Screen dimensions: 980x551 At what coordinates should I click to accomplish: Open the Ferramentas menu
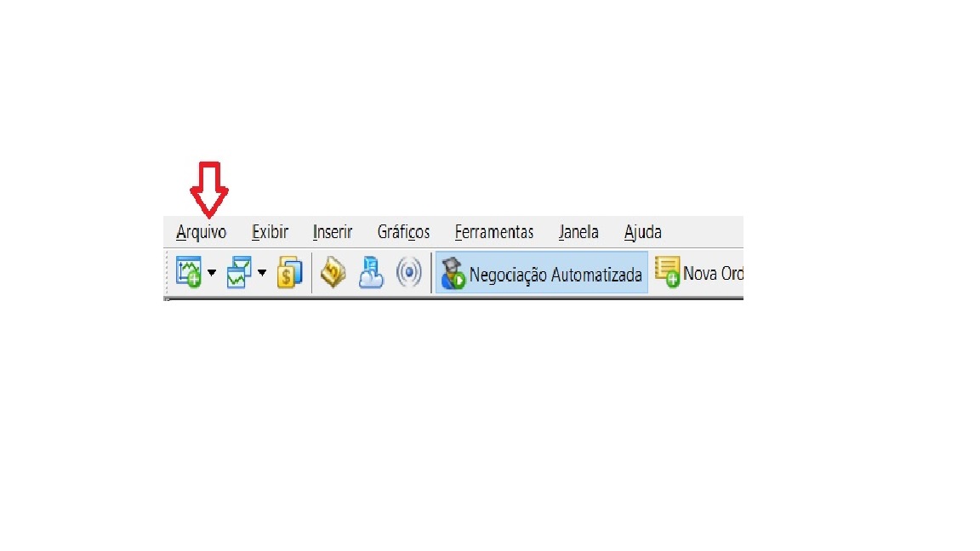tap(494, 232)
